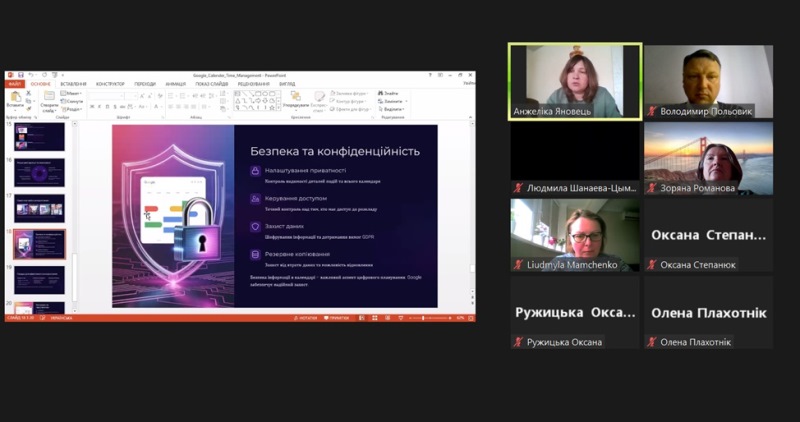Open the ФАЙЛ tab in PowerPoint
Screen dimensions: 800x422
tap(15, 84)
